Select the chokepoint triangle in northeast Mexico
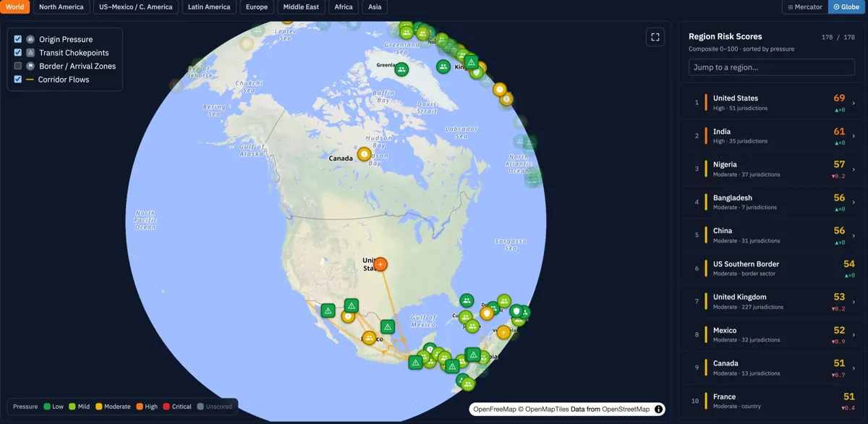Image resolution: width=868 pixels, height=424 pixels. click(x=388, y=327)
